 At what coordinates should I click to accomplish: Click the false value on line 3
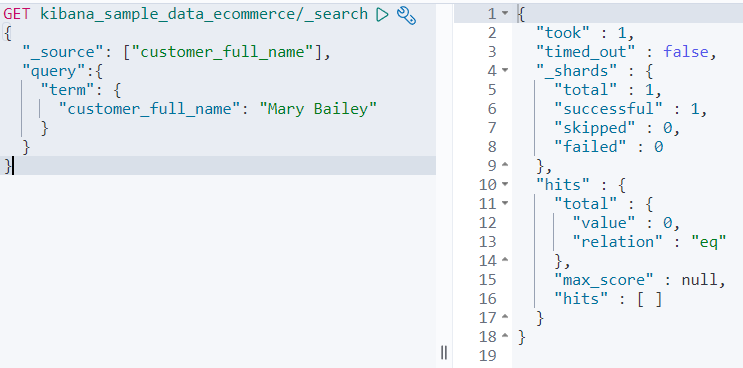point(685,52)
